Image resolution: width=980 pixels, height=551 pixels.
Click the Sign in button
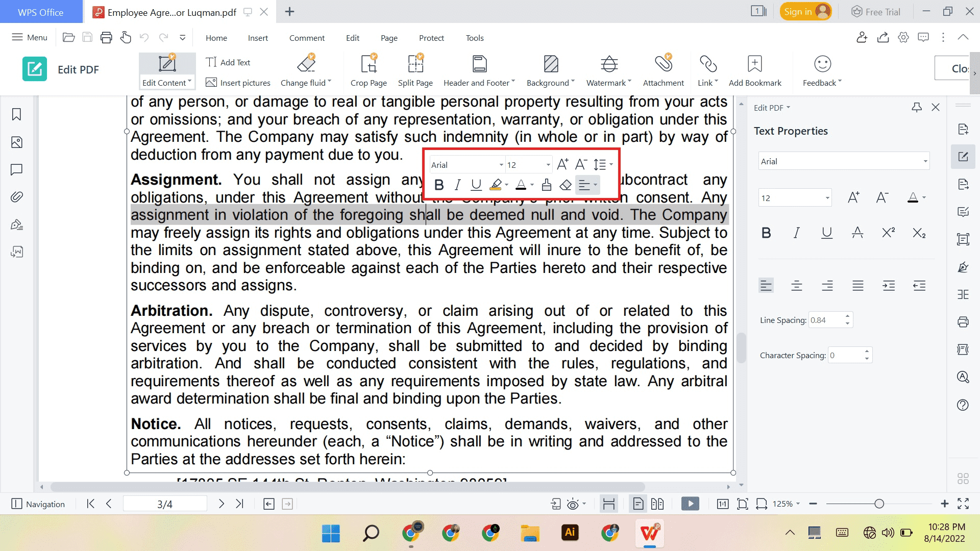pyautogui.click(x=805, y=12)
